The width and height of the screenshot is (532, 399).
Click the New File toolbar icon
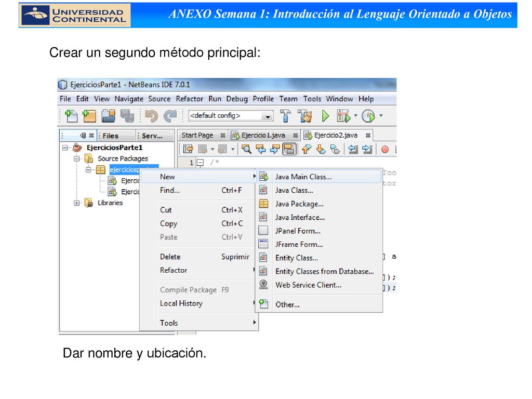(71, 116)
